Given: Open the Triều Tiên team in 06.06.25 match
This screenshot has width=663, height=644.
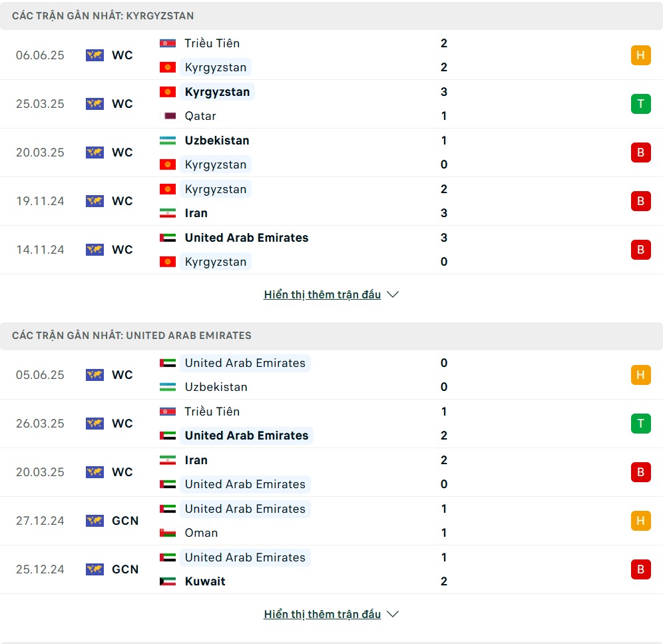Looking at the screenshot, I should 212,43.
